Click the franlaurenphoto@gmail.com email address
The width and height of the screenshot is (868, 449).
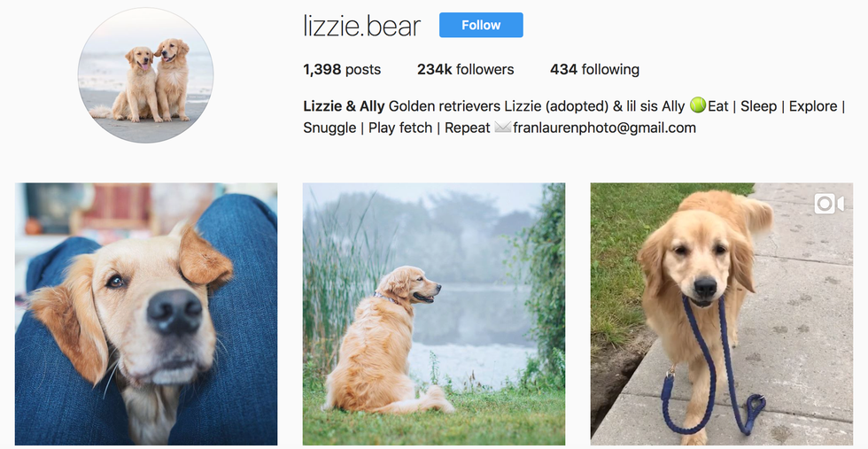pos(604,128)
